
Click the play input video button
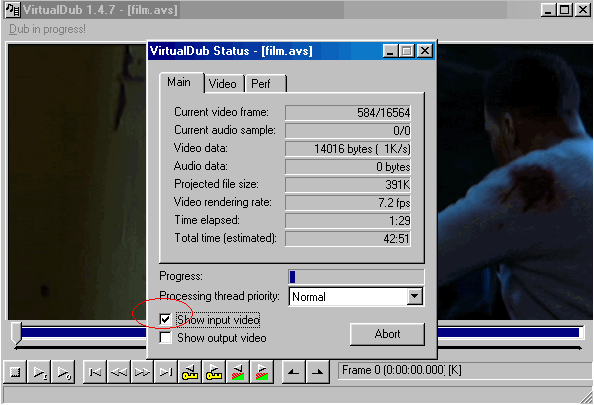[x=39, y=372]
